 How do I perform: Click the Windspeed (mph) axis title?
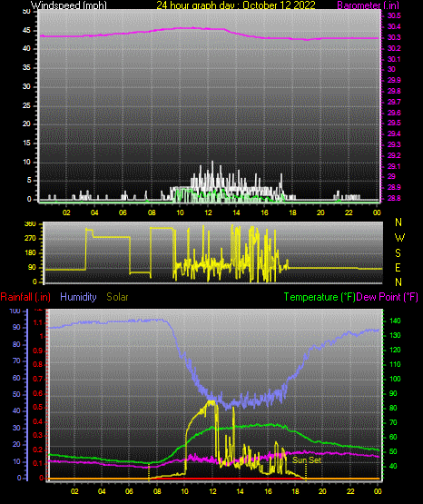click(x=69, y=5)
